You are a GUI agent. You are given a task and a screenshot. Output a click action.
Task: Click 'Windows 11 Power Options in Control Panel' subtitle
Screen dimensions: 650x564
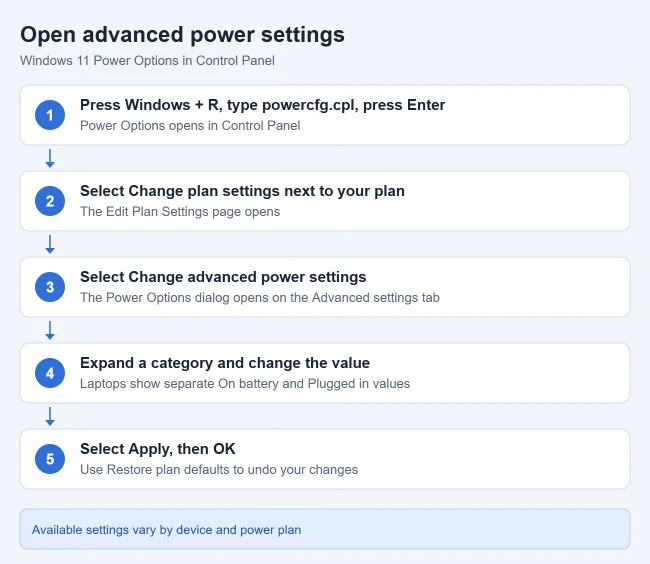point(147,61)
